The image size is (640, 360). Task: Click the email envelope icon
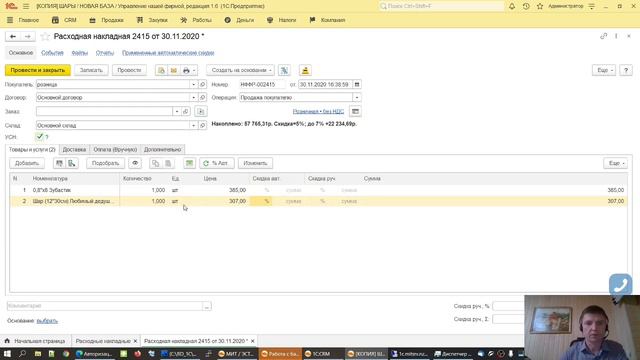pyautogui.click(x=174, y=70)
